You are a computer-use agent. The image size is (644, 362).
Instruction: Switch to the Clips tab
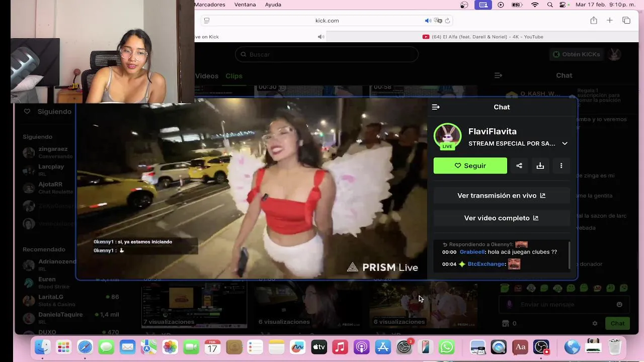coord(234,76)
